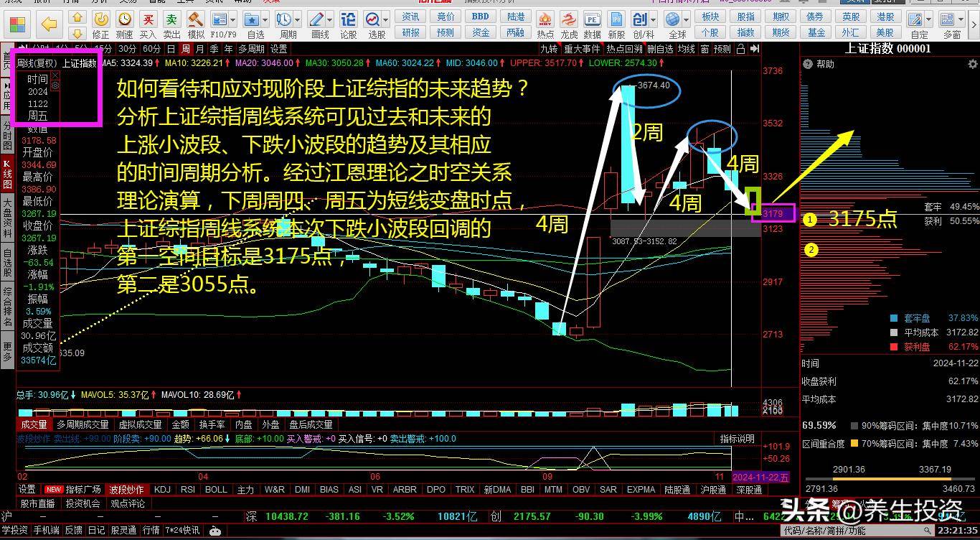Switch chart to 30分 period
Screen dimensions: 980x540
click(128, 49)
